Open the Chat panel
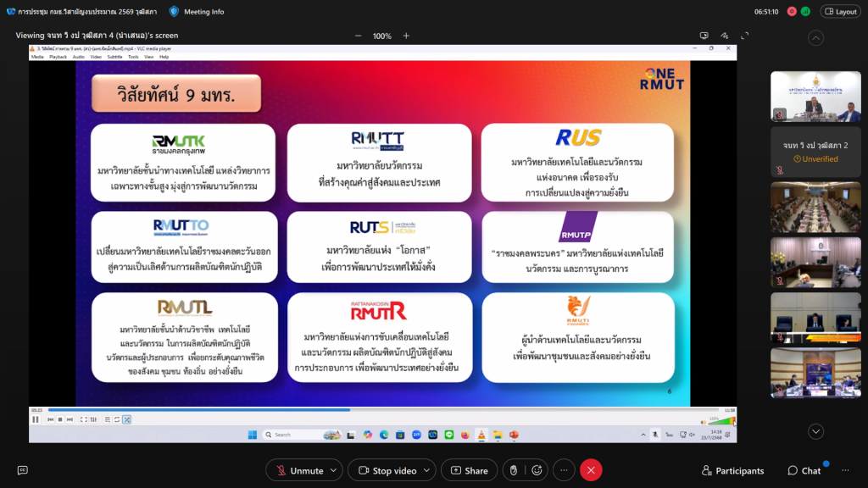Image resolution: width=868 pixels, height=488 pixels. pyautogui.click(x=804, y=470)
